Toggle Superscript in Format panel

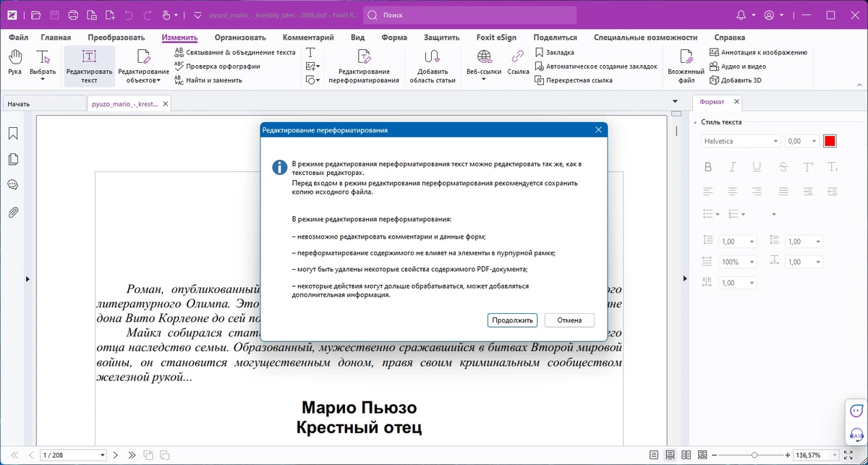point(809,167)
